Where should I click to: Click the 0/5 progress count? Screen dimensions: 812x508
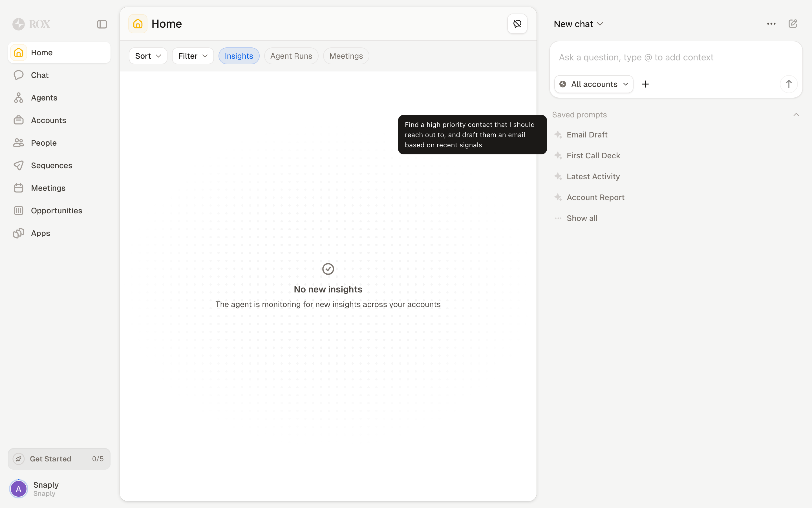(x=98, y=459)
